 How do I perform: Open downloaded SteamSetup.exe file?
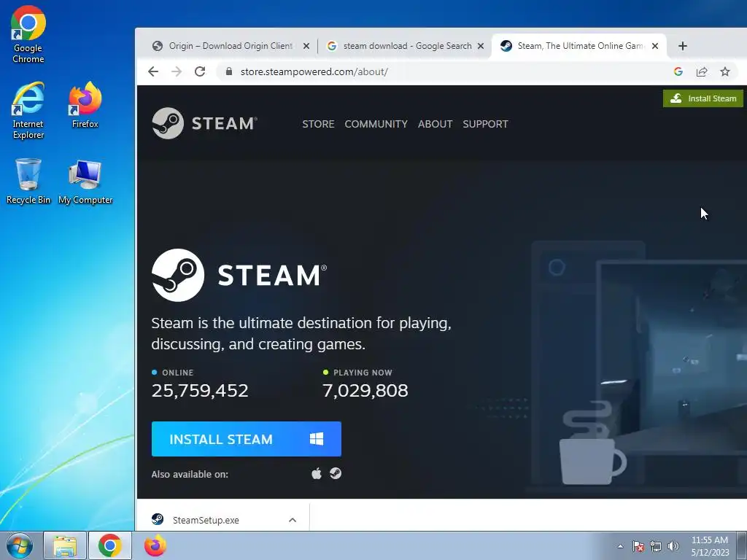coord(206,520)
